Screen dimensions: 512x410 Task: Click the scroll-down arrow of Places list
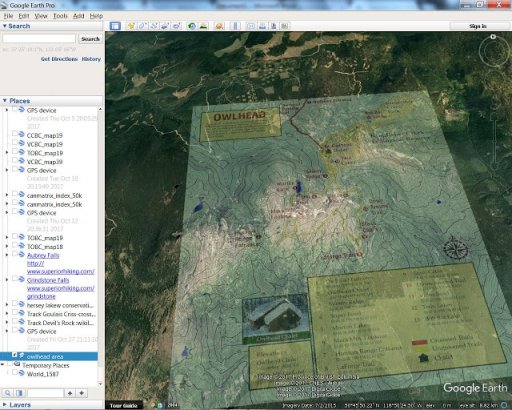click(x=100, y=384)
